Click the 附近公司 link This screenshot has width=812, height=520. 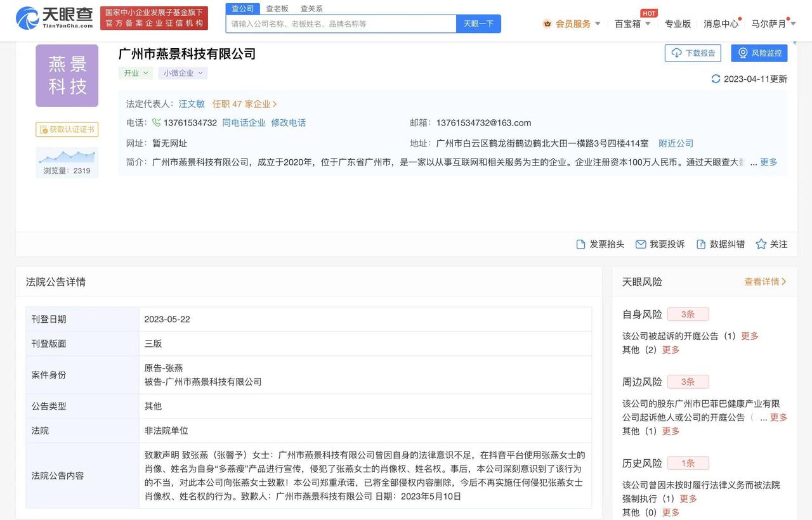(x=676, y=143)
